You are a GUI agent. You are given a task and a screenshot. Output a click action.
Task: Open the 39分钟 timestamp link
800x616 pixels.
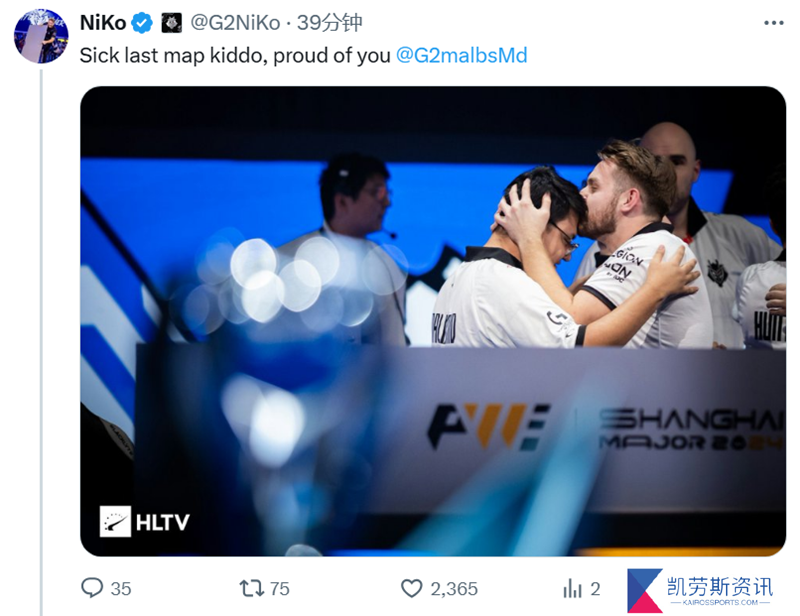coord(330,23)
